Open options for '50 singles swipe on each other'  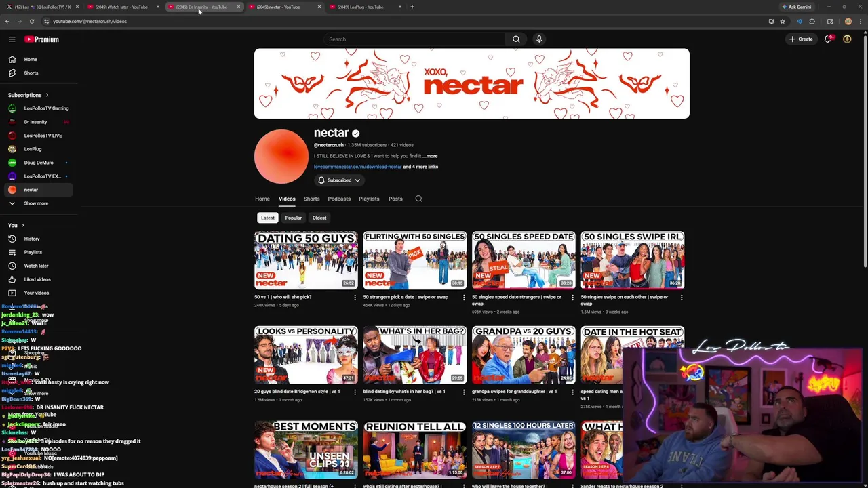click(x=682, y=298)
